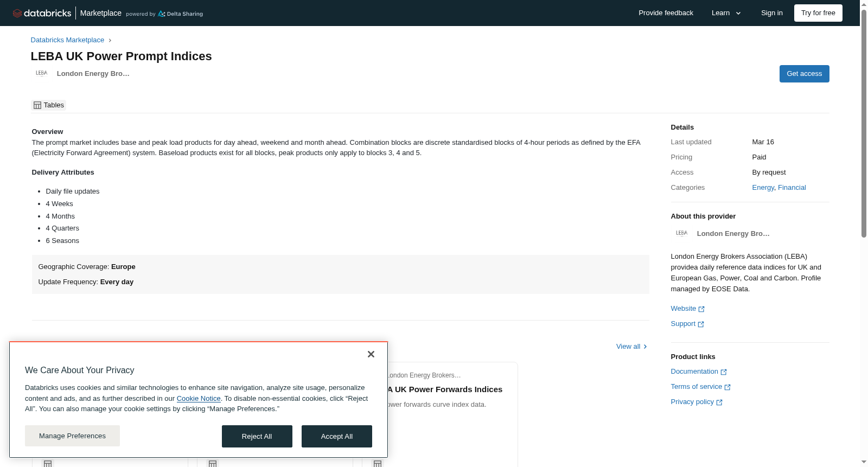Open the Documentation product link
The width and height of the screenshot is (868, 467).
pos(699,372)
